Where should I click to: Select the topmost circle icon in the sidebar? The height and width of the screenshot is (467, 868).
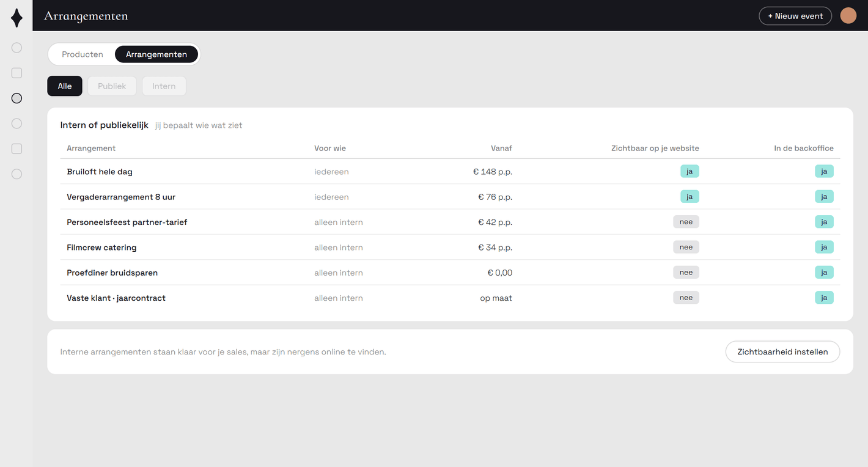(17, 48)
